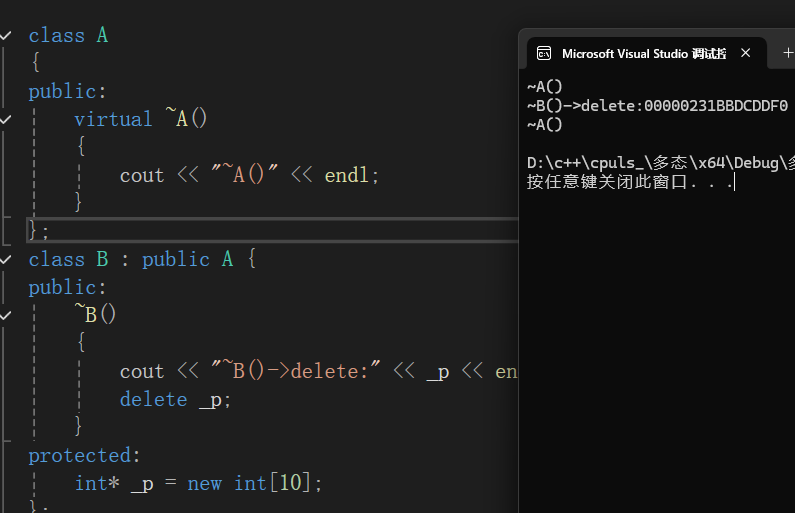Select the Microsoft Visual Studio debug console tab

click(646, 53)
